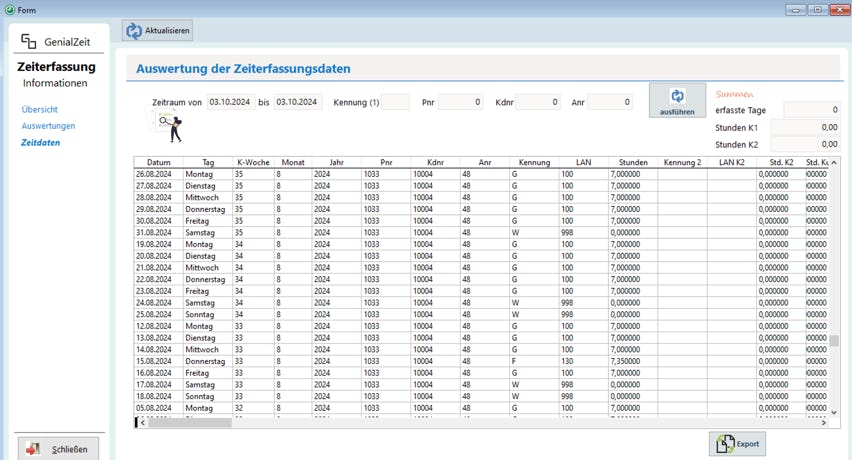This screenshot has width=852, height=460.
Task: Click the K-Woche column header
Action: click(x=255, y=162)
